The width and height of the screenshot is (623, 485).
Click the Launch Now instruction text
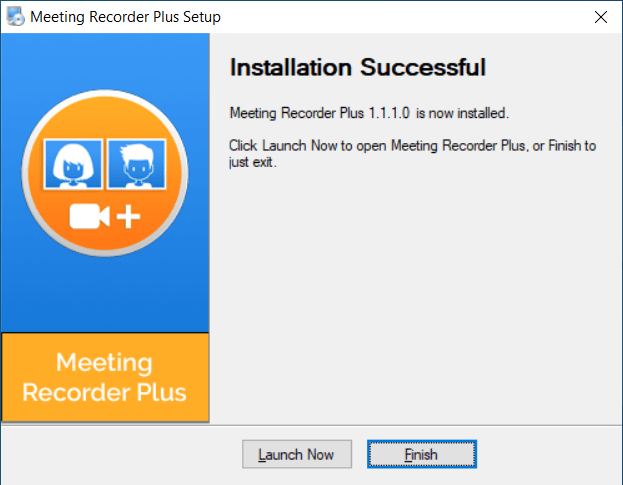[x=412, y=154]
